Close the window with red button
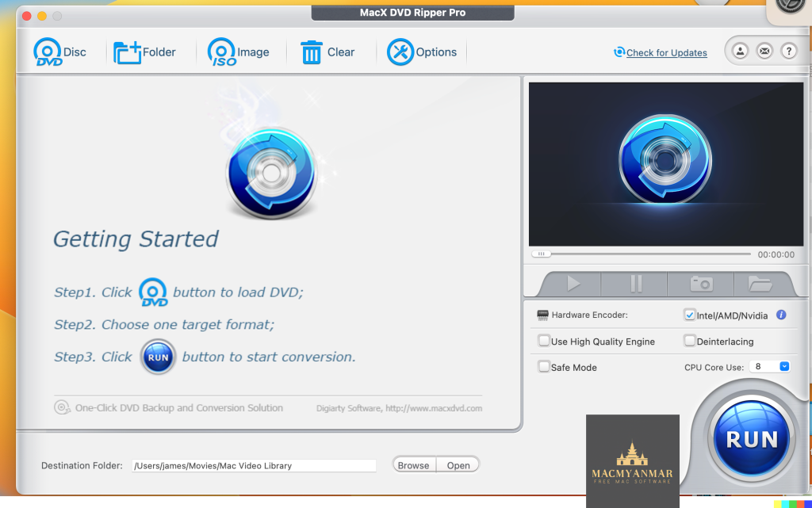812x508 pixels. click(x=27, y=16)
